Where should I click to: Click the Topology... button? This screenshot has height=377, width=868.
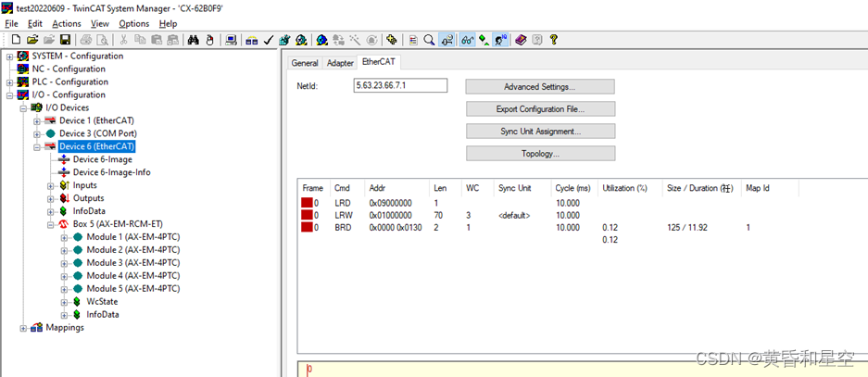pos(540,154)
